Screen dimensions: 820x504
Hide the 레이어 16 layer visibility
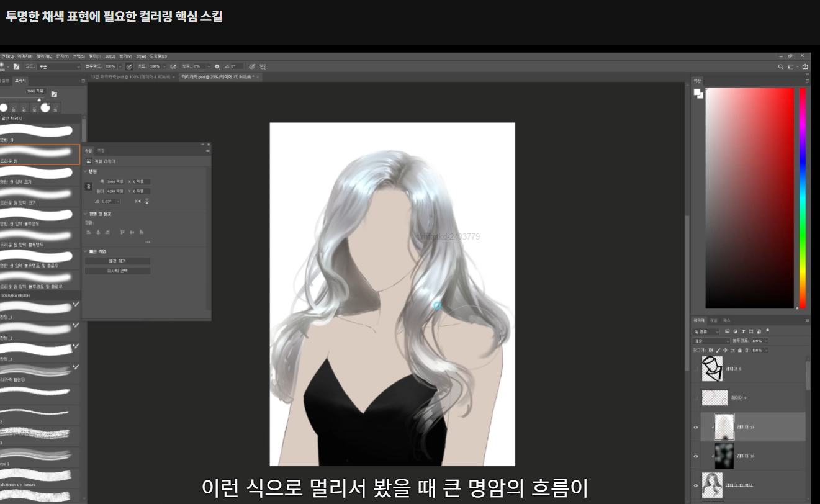tap(695, 456)
